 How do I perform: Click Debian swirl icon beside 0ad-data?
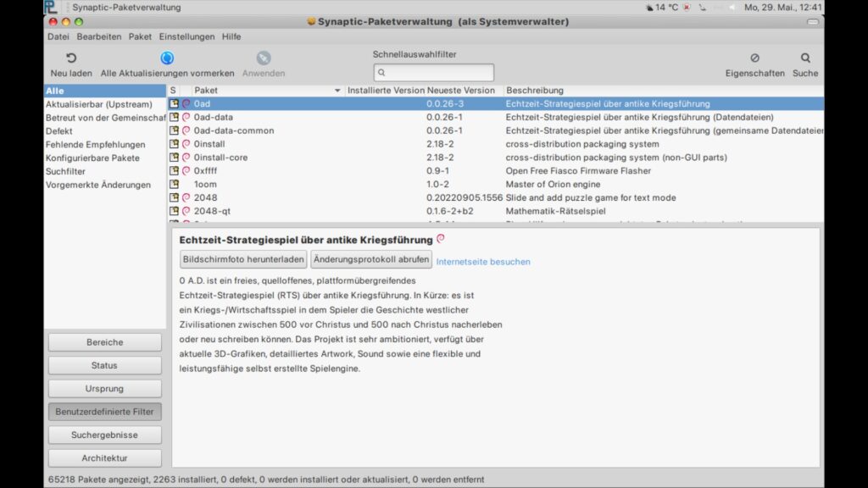pos(186,117)
